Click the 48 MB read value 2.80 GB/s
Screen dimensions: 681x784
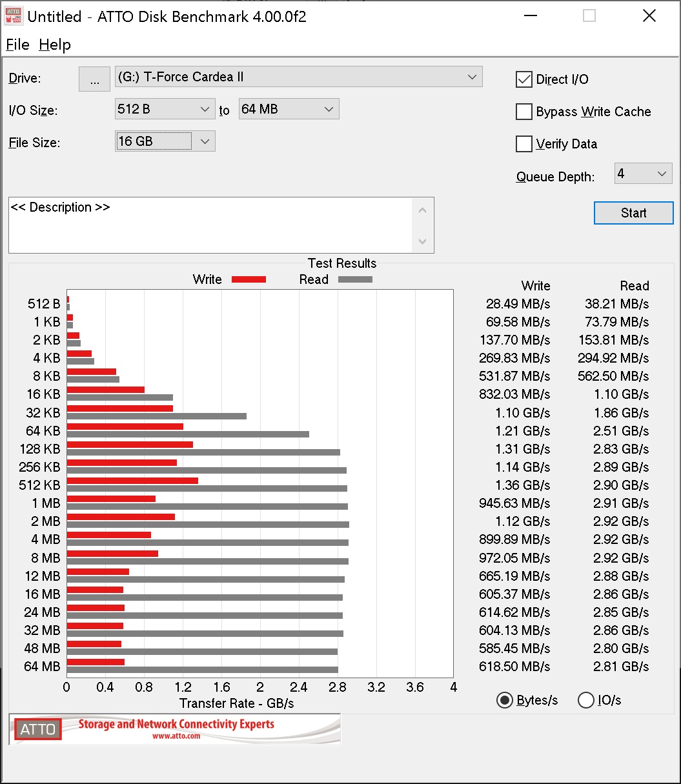point(621,648)
